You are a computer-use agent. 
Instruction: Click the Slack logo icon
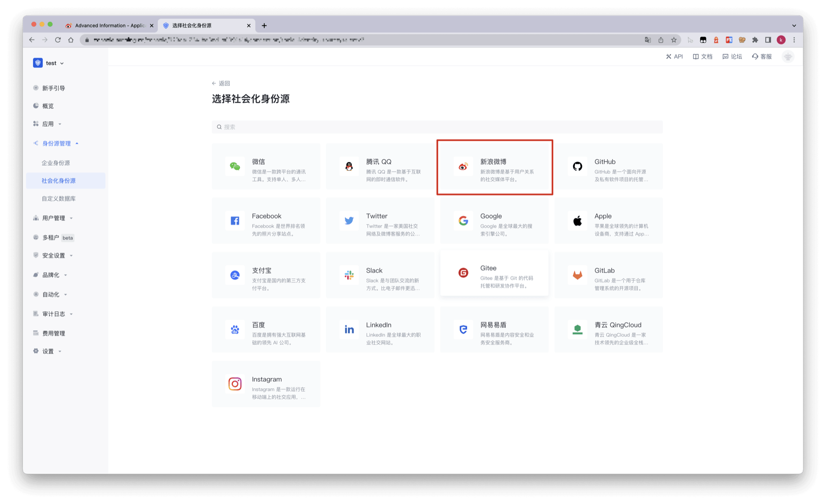coord(349,275)
